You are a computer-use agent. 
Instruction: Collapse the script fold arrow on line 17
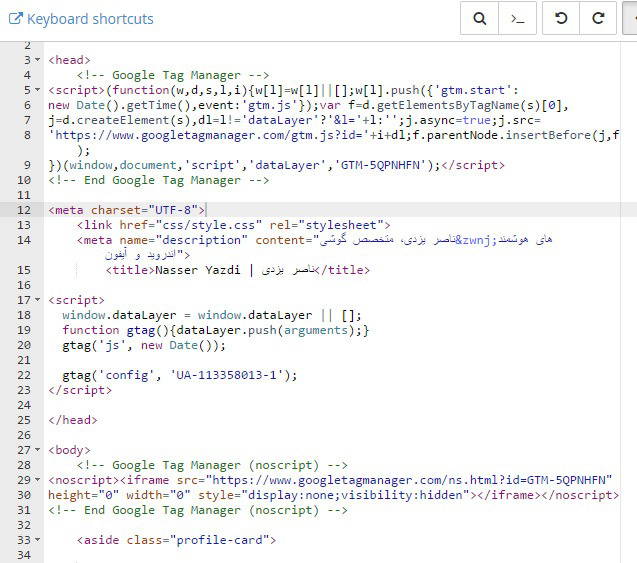pyautogui.click(x=37, y=300)
